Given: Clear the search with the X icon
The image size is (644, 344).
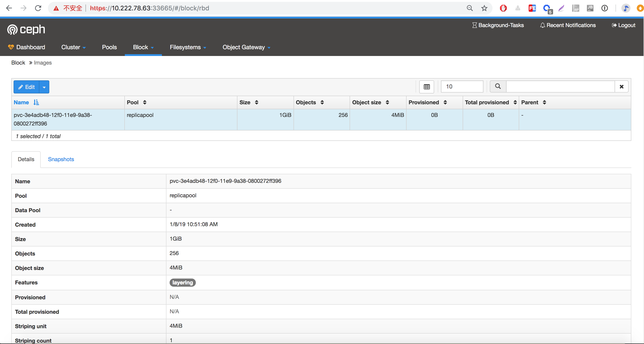Looking at the screenshot, I should click(x=621, y=87).
